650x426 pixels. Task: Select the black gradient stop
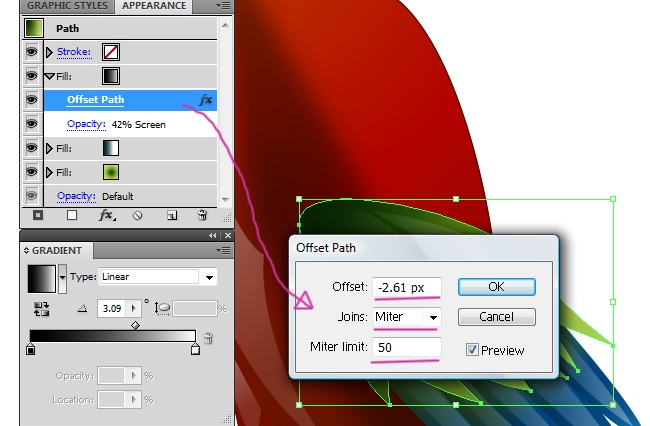[x=31, y=350]
